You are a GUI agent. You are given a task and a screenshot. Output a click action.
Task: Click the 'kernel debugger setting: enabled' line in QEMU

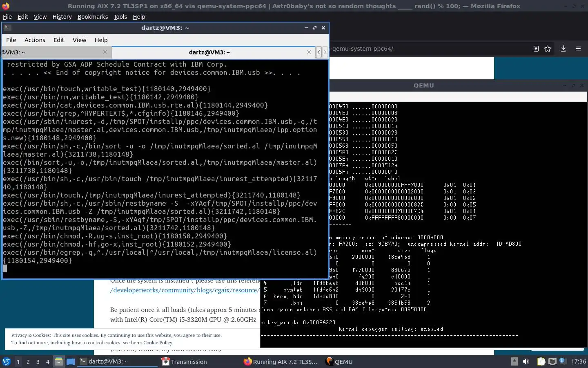391,329
